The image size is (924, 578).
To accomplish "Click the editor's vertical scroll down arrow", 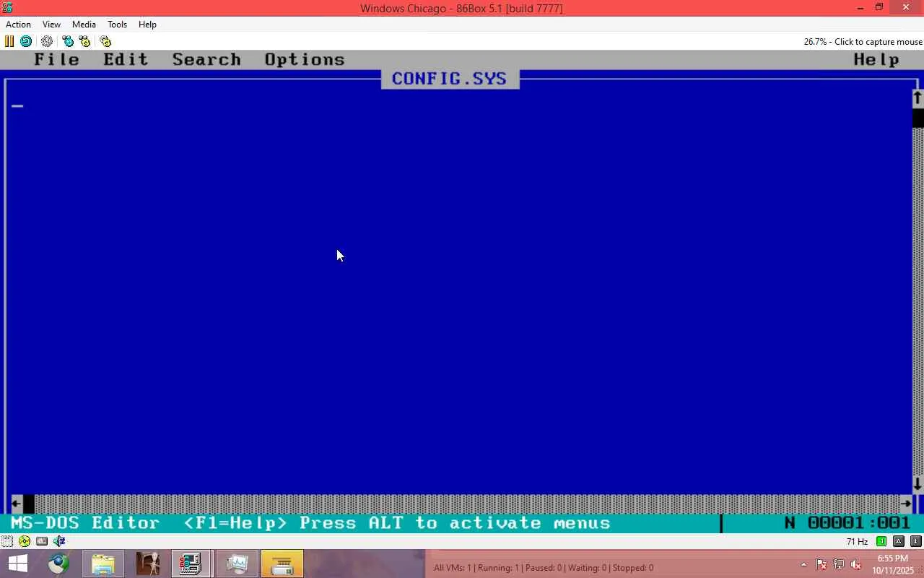I will tap(918, 484).
